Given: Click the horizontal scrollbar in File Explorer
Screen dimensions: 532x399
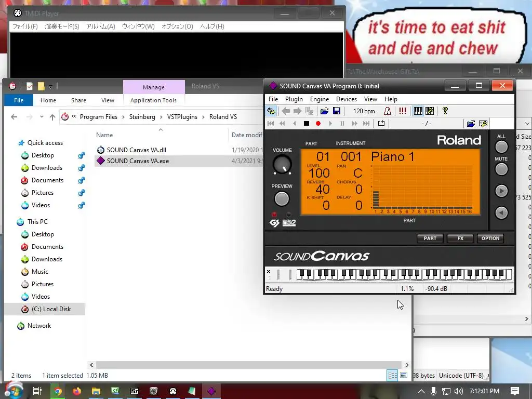Looking at the screenshot, I should pyautogui.click(x=249, y=365).
